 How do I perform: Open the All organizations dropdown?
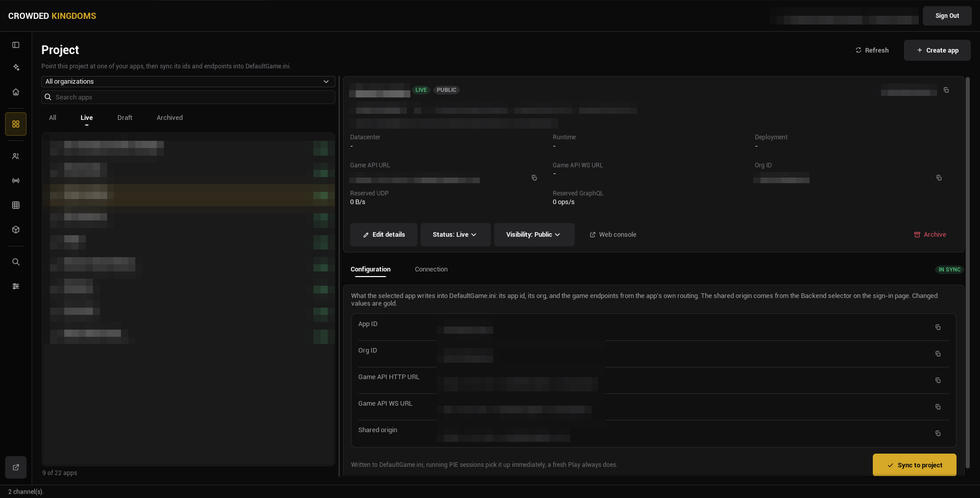pos(188,82)
